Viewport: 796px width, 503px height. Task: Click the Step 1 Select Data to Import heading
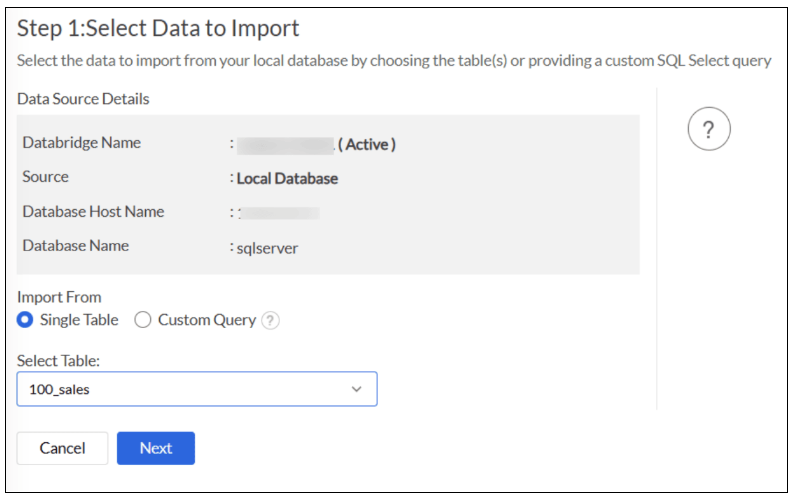(158, 28)
